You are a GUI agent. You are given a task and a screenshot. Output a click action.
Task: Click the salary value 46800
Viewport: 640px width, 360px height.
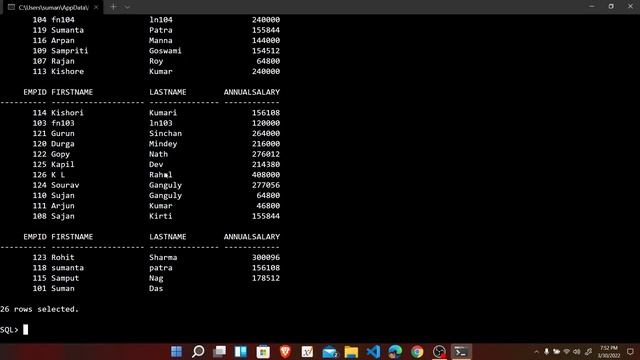tap(268, 206)
